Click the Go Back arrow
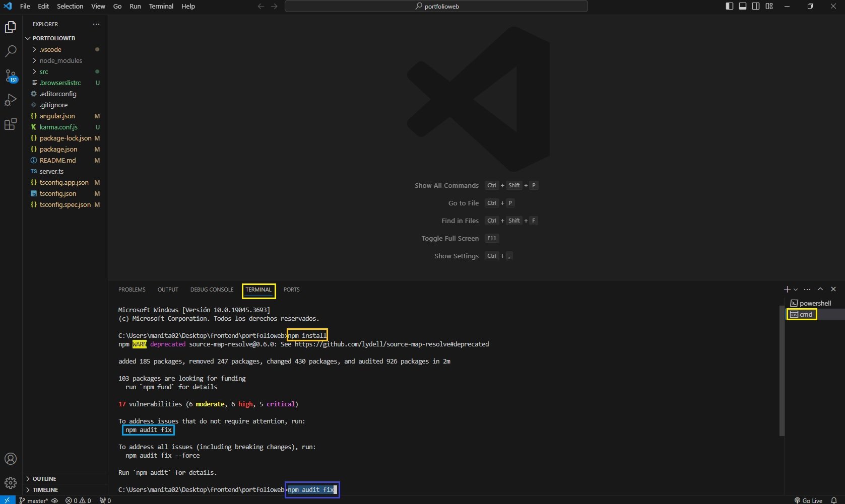The image size is (845, 504). coord(261,6)
